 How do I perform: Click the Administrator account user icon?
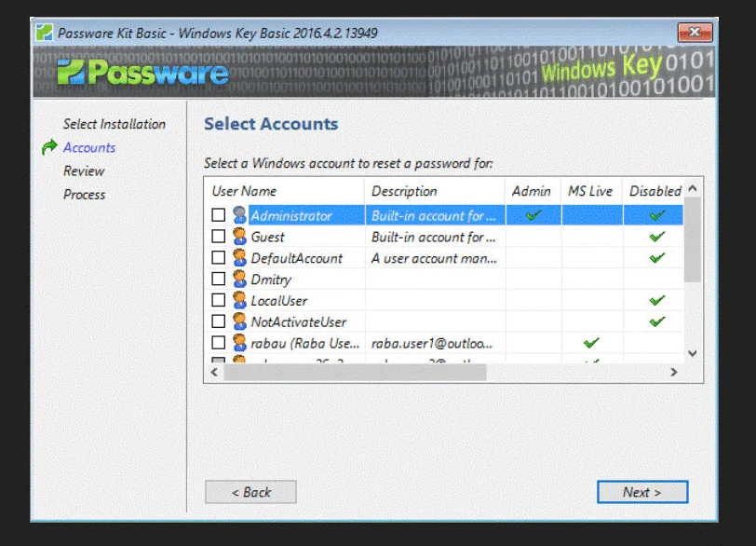point(239,216)
